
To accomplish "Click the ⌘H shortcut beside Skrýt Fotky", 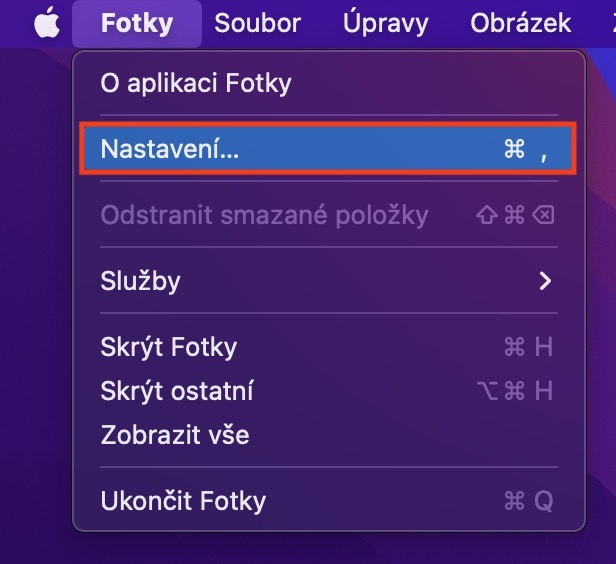I will point(528,347).
